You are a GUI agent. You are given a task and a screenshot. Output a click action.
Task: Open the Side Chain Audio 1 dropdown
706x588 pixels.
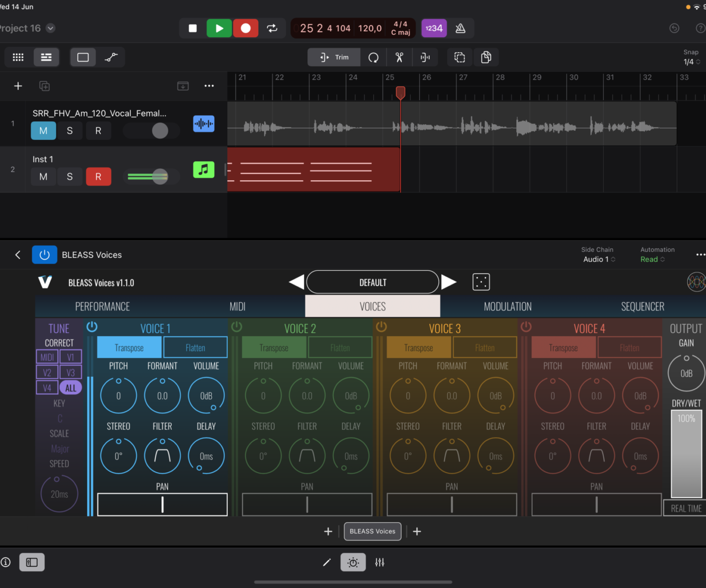point(599,259)
